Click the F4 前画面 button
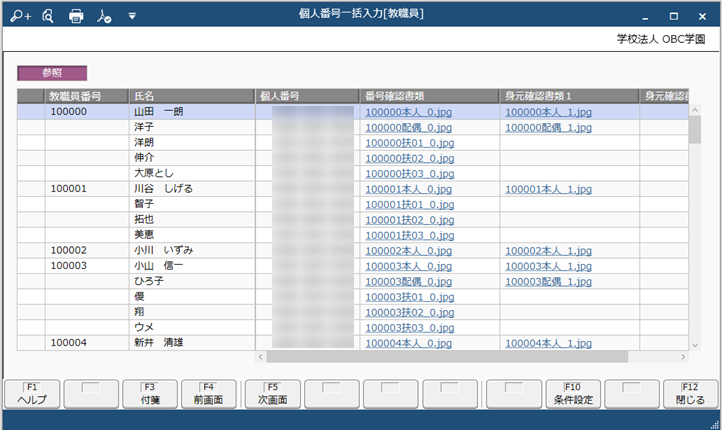 (x=209, y=394)
